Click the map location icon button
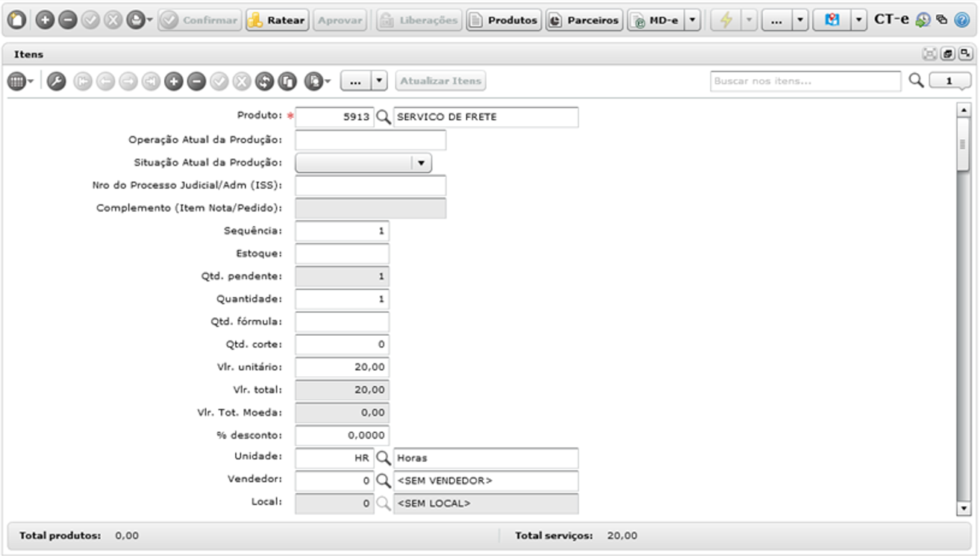 (831, 20)
